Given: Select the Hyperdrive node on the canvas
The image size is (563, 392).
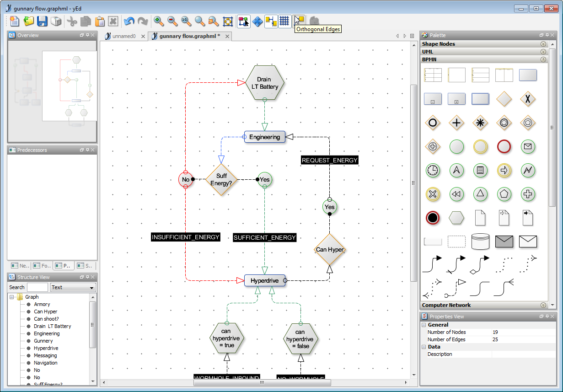Looking at the screenshot, I should point(265,280).
